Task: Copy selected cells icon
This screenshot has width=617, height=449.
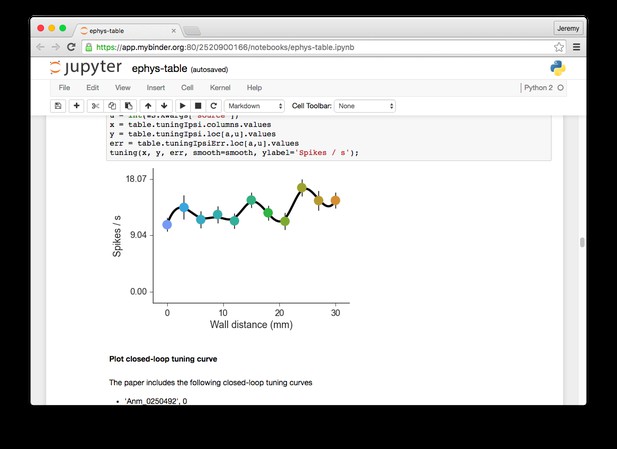Action: click(112, 106)
